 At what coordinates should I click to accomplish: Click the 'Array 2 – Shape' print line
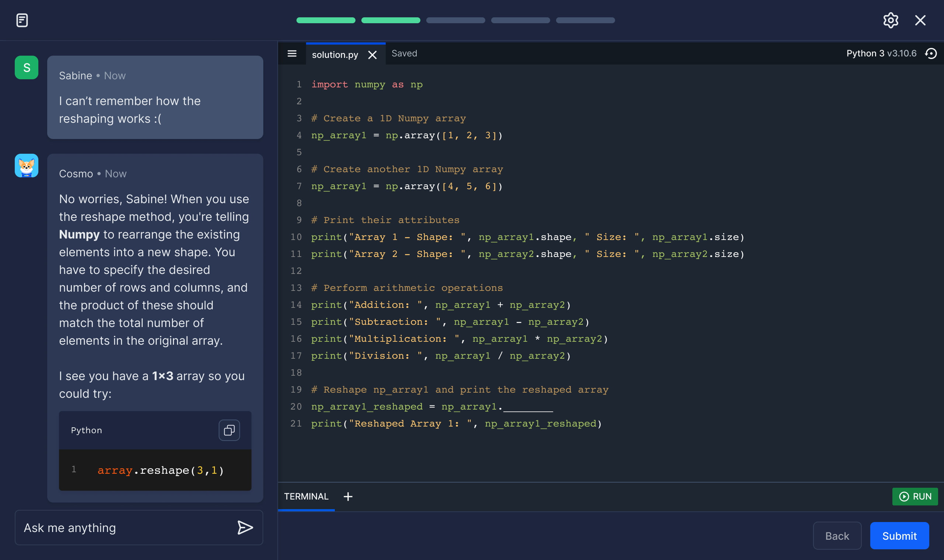click(x=528, y=254)
